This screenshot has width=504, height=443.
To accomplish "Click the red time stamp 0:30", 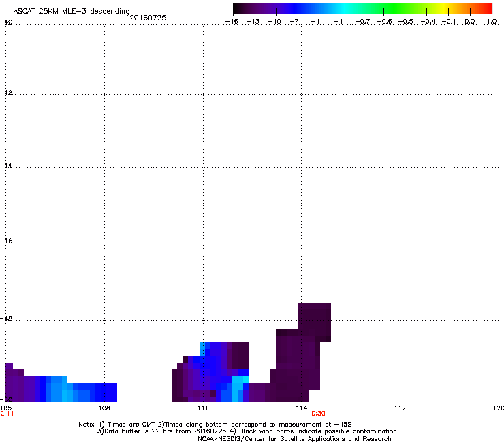I will coord(318,414).
